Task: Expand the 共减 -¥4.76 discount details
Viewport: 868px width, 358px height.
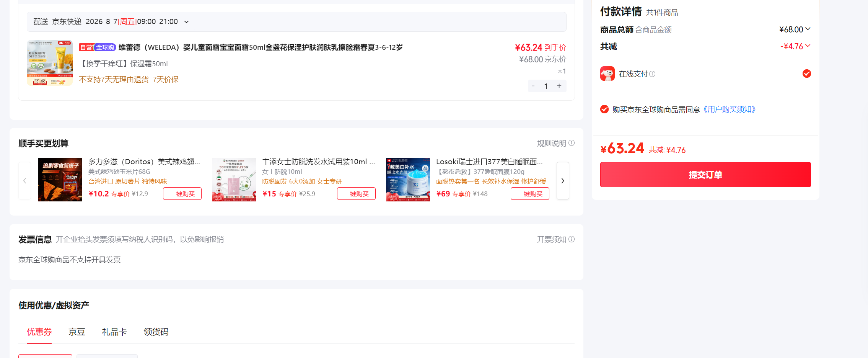Action: click(x=808, y=46)
